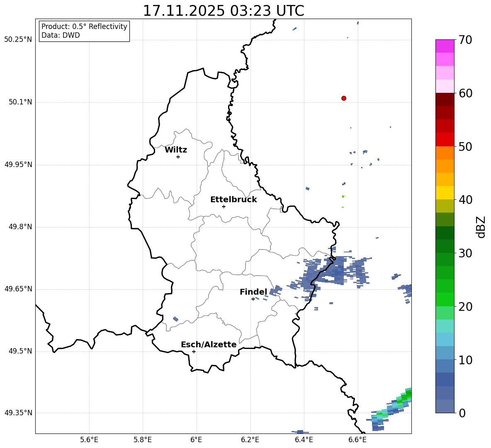
Task: Click the colorbar tick label 50
Action: [466, 146]
